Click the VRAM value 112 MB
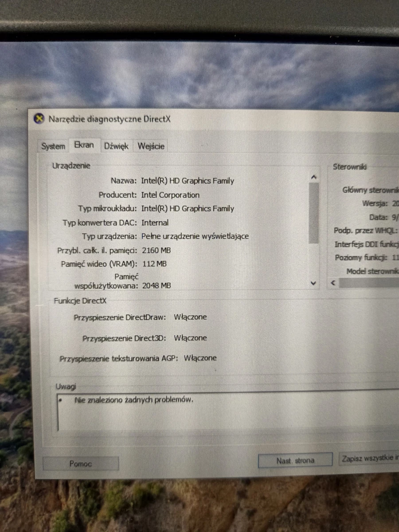 click(154, 264)
